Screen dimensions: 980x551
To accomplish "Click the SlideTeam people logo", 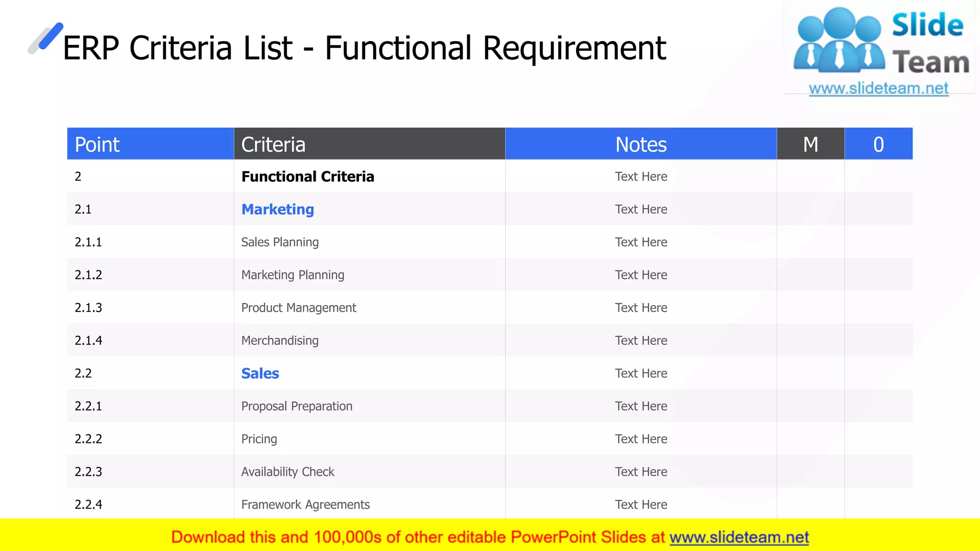I will coord(839,40).
